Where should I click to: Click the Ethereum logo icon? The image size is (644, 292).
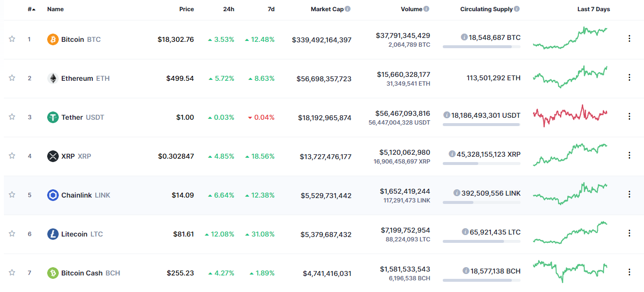tap(53, 78)
